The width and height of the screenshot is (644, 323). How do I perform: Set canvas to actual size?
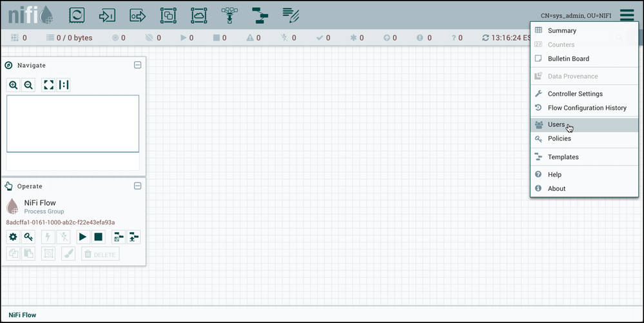(x=64, y=85)
